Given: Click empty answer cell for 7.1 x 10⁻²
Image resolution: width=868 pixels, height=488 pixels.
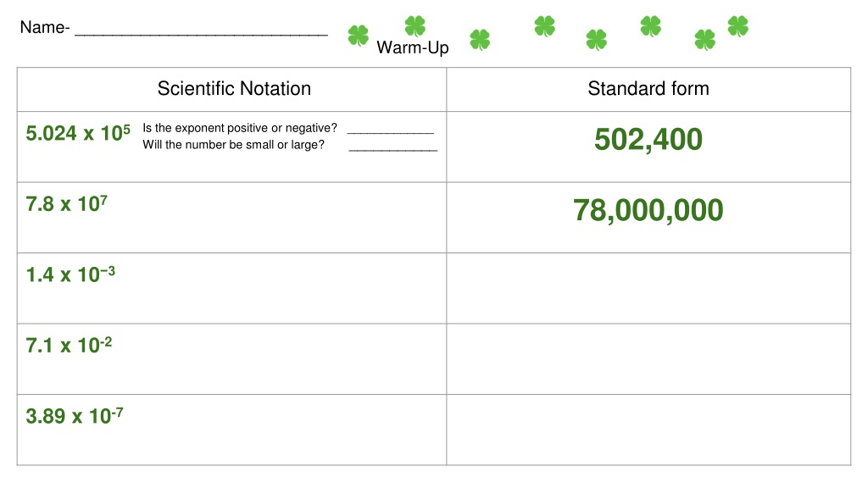Looking at the screenshot, I should tap(648, 359).
